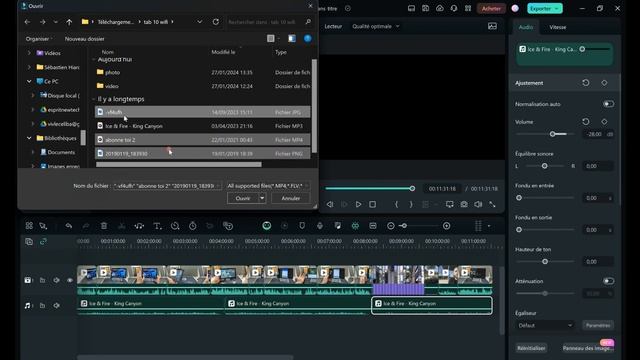Click the Exporter button
Viewport: 640px width, 360px height.
[544, 8]
